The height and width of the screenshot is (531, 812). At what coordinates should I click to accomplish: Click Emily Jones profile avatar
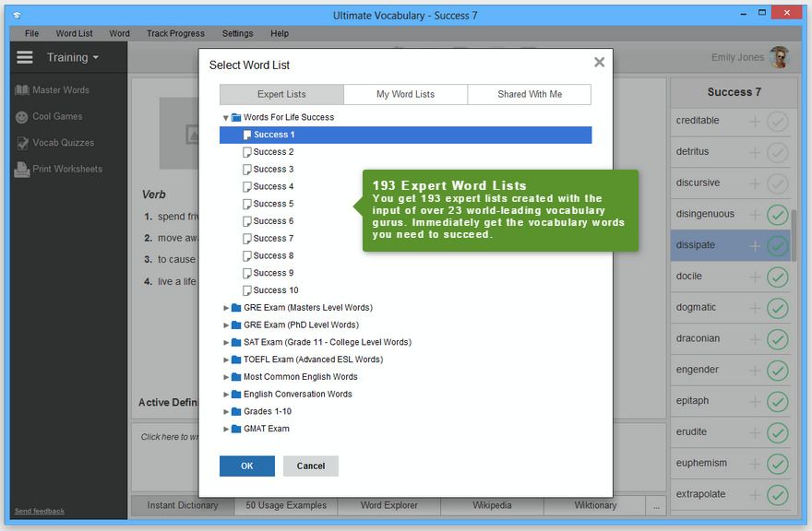coord(779,57)
